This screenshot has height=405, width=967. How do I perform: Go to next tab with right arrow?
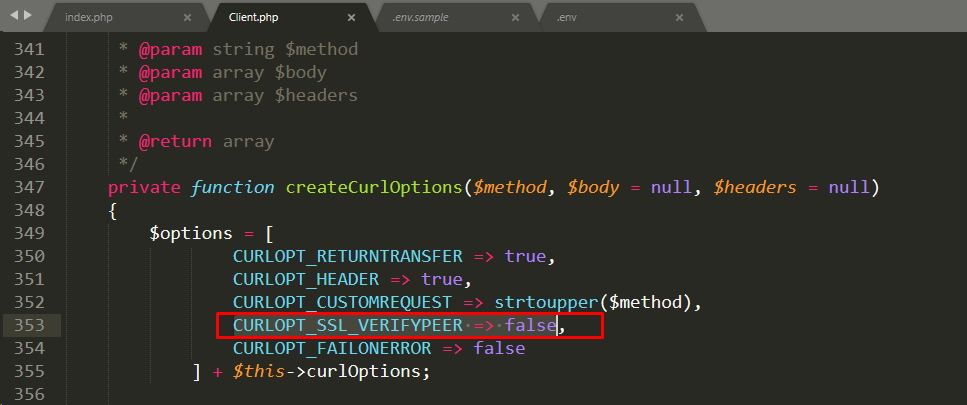tap(27, 14)
